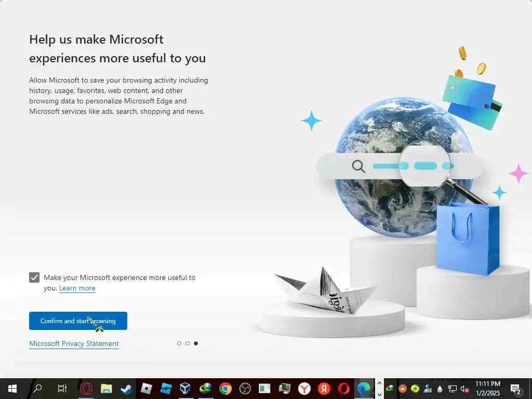Open the Windows Start menu
This screenshot has height=399, width=532.
[12, 388]
